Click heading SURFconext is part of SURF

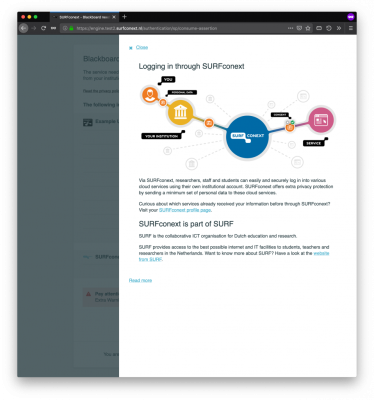[186, 224]
